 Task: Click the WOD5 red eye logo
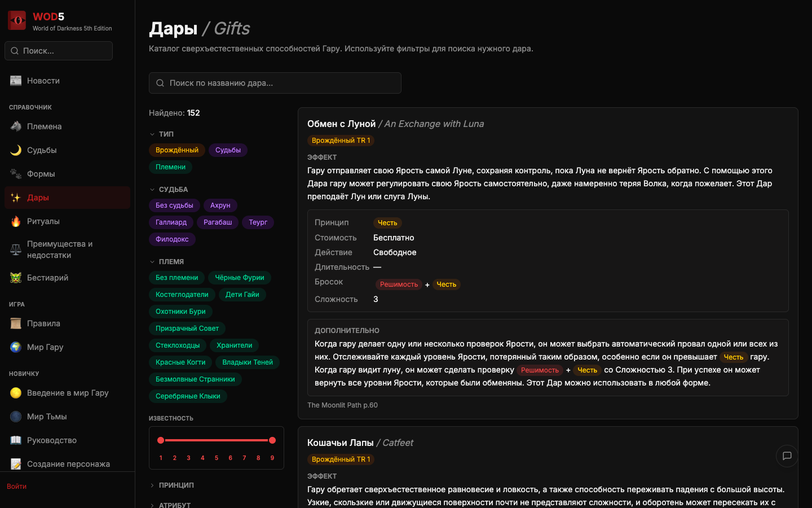17,21
